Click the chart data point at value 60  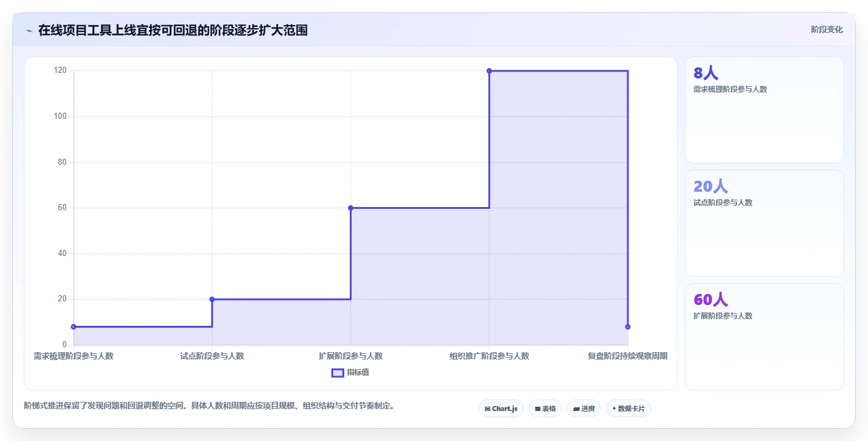350,208
